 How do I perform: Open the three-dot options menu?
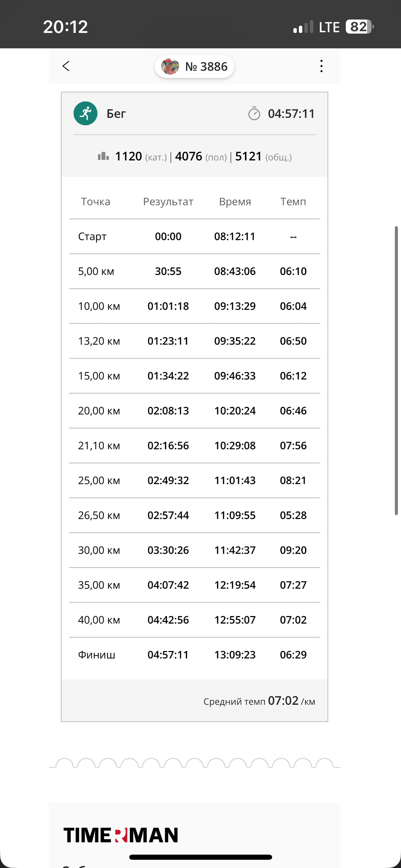click(x=321, y=66)
